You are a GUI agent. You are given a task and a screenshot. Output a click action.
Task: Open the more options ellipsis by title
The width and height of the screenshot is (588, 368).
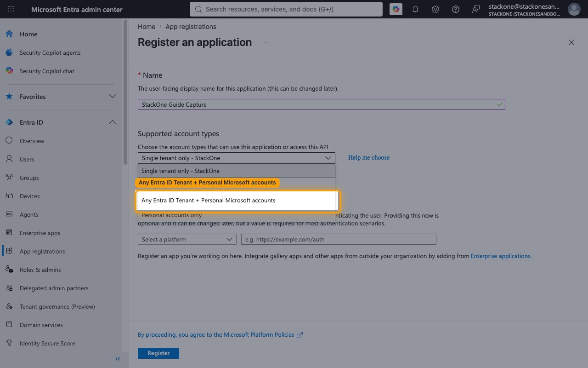tap(267, 42)
